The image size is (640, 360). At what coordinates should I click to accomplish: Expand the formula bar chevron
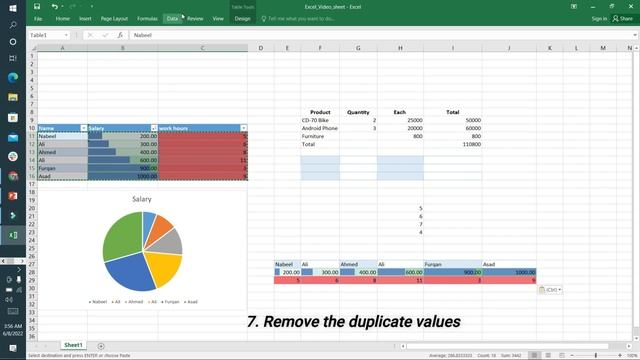pyautogui.click(x=635, y=35)
